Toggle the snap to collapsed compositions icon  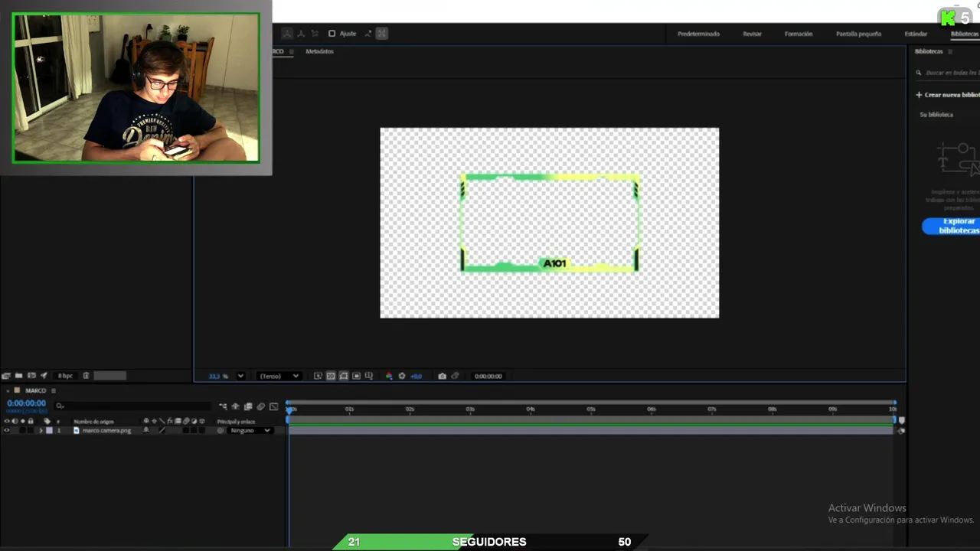click(x=382, y=34)
